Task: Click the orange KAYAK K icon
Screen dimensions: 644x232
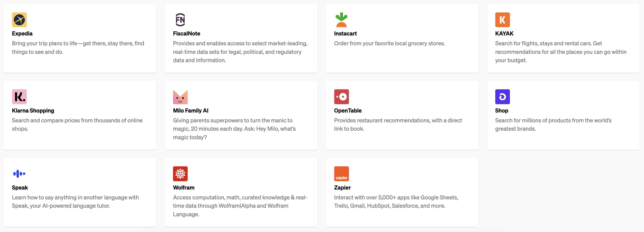Action: click(x=502, y=20)
